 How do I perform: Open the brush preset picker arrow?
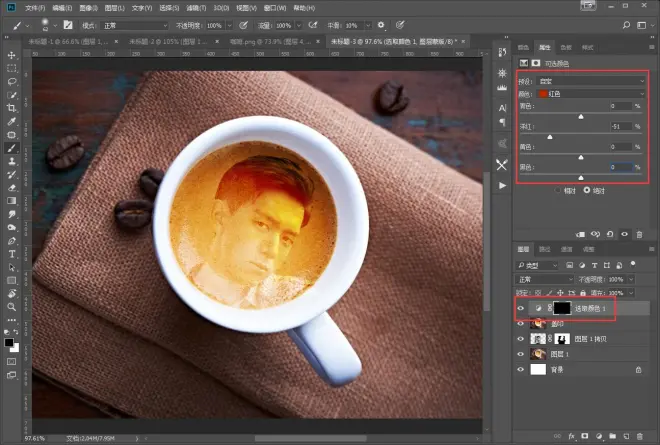55,26
